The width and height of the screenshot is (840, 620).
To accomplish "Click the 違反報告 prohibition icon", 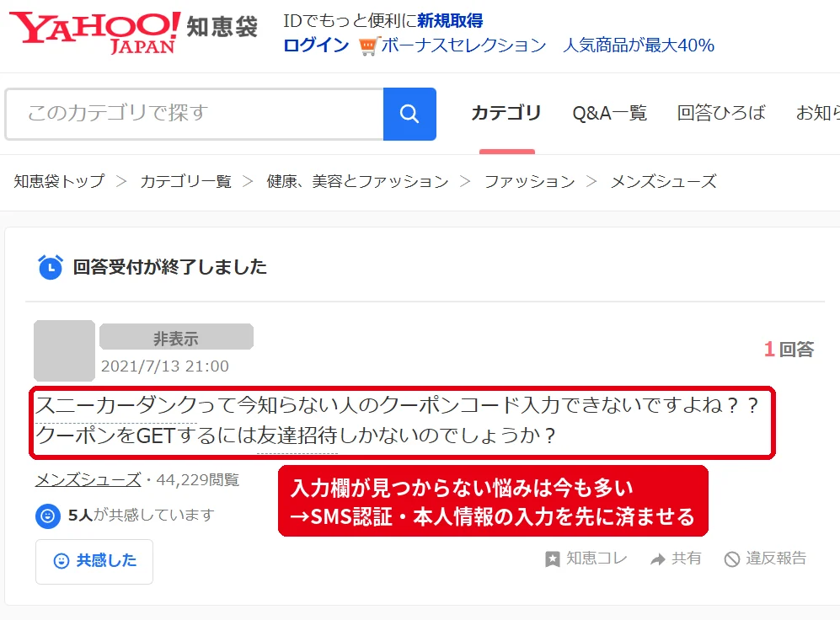I will (x=732, y=559).
